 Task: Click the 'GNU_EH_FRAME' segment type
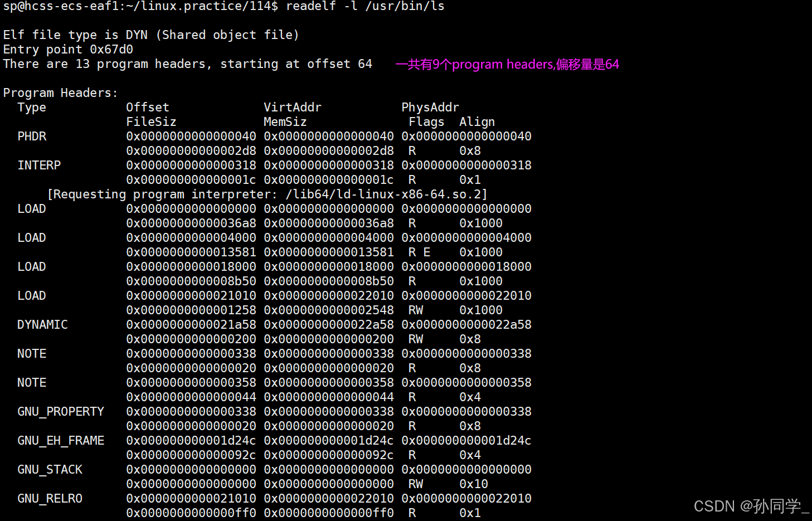click(61, 441)
